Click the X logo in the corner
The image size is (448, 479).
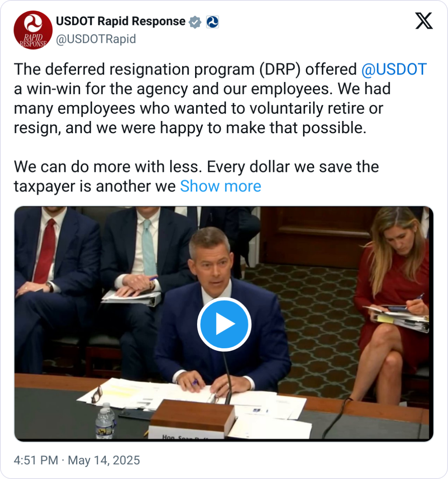(424, 20)
